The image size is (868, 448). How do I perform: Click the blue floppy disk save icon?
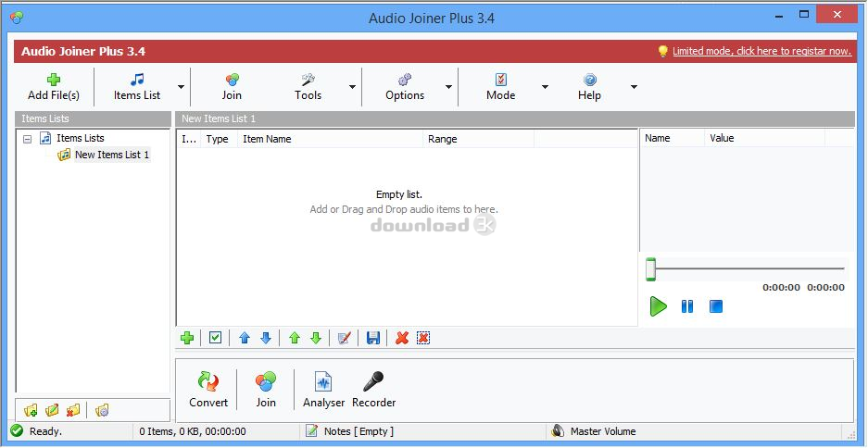pyautogui.click(x=373, y=338)
